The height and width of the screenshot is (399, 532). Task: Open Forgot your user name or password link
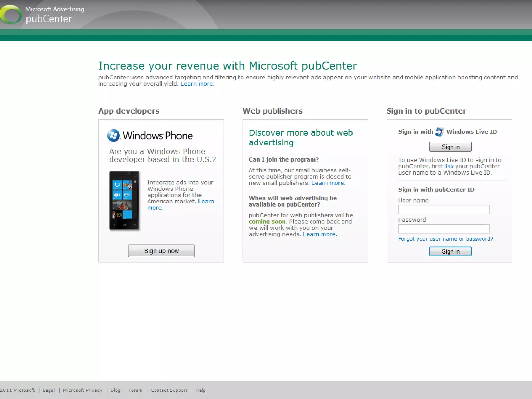coord(445,239)
